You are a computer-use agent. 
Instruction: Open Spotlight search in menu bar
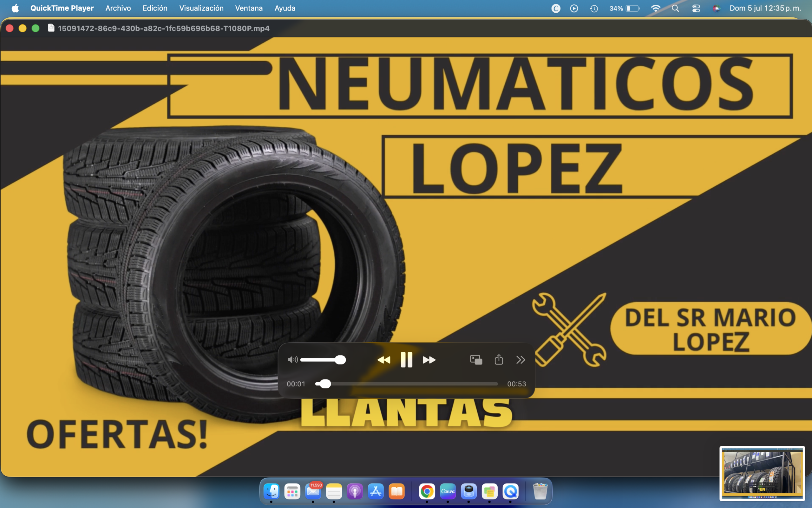point(675,8)
